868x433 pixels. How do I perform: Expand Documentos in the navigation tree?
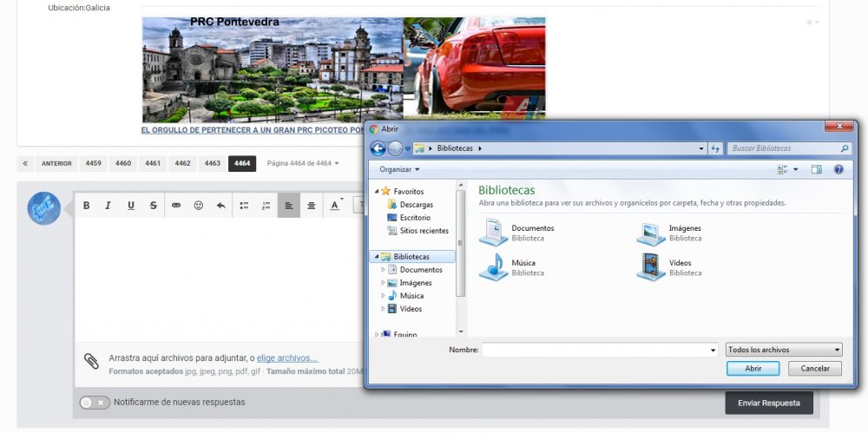pos(383,270)
